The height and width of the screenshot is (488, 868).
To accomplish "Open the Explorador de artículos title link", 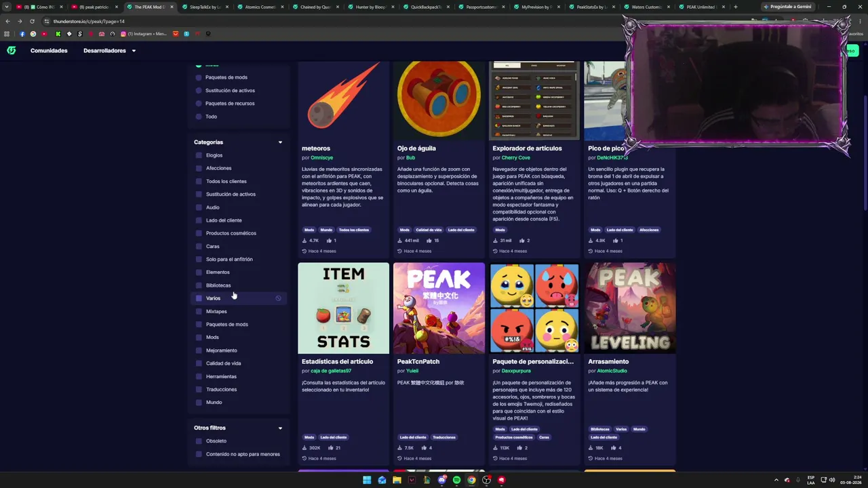I will coord(527,148).
